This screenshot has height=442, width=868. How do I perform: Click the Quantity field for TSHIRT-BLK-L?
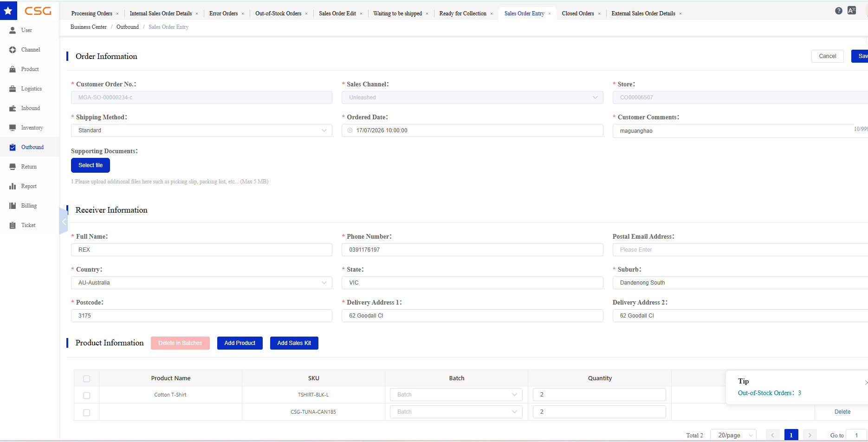coord(599,395)
